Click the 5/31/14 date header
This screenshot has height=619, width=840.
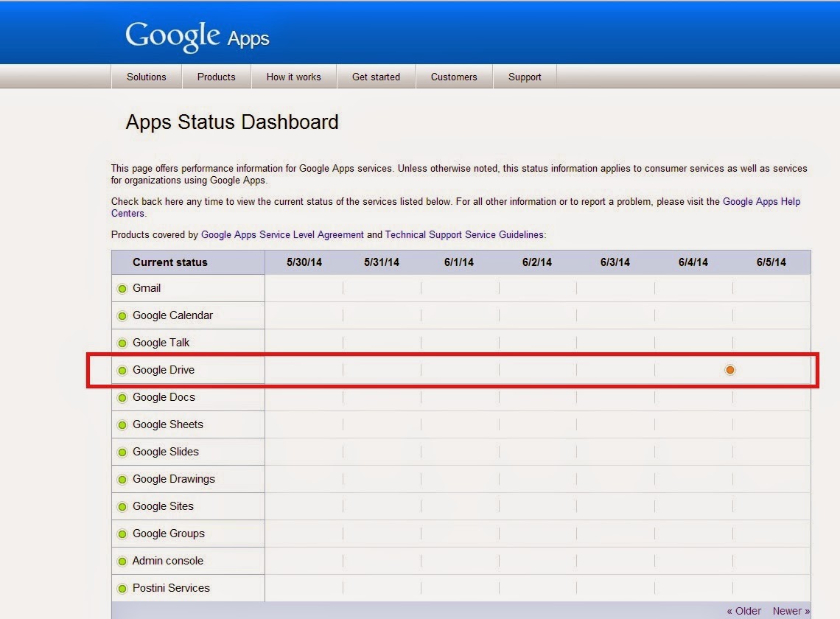382,262
